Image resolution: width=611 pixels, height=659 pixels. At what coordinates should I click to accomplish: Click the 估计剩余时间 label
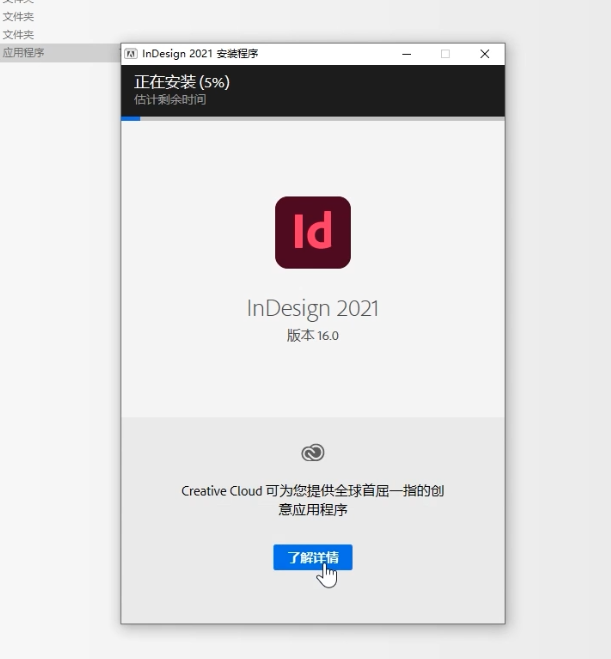tap(170, 100)
